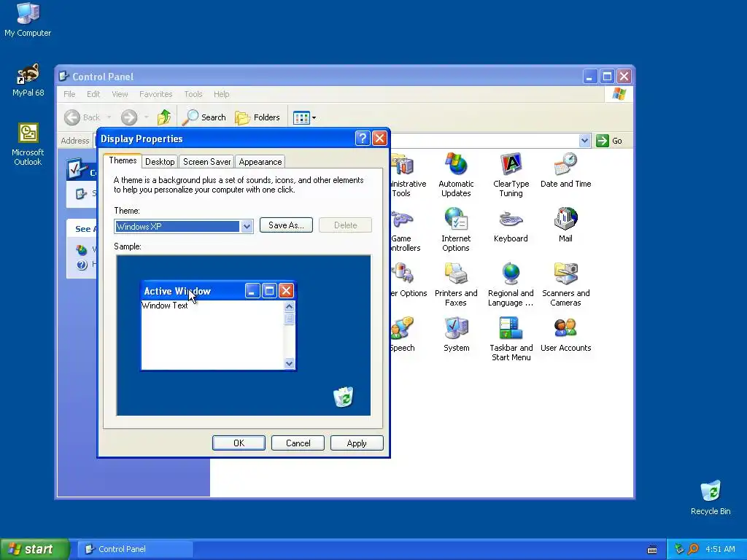This screenshot has height=560, width=747.
Task: Click Apply in Display Properties
Action: [x=357, y=443]
